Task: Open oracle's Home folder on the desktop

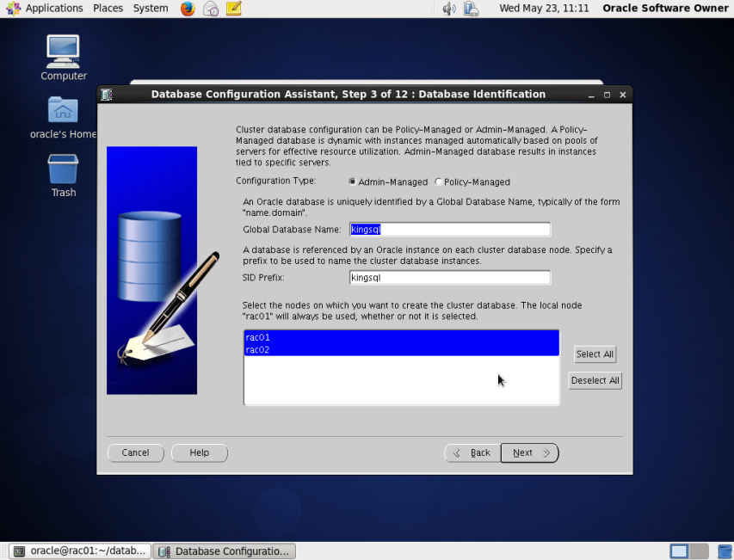Action: (62, 112)
